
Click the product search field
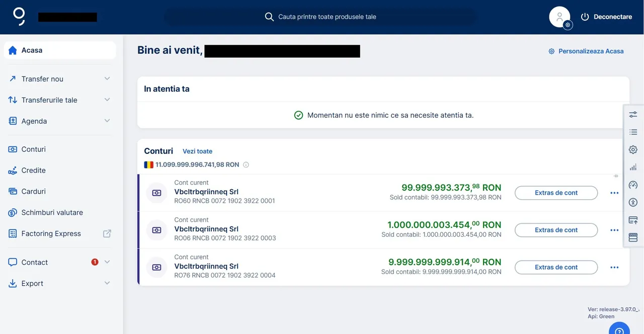[x=327, y=17]
